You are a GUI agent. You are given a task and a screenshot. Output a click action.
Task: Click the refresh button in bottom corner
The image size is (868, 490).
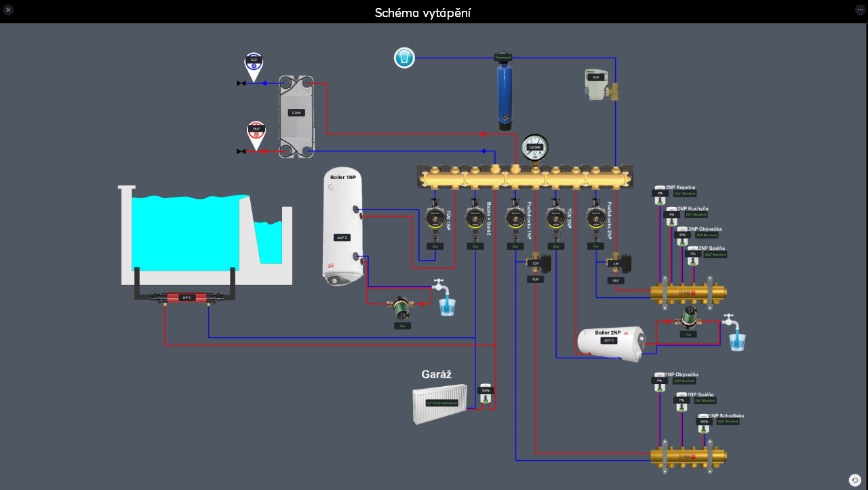click(x=854, y=480)
